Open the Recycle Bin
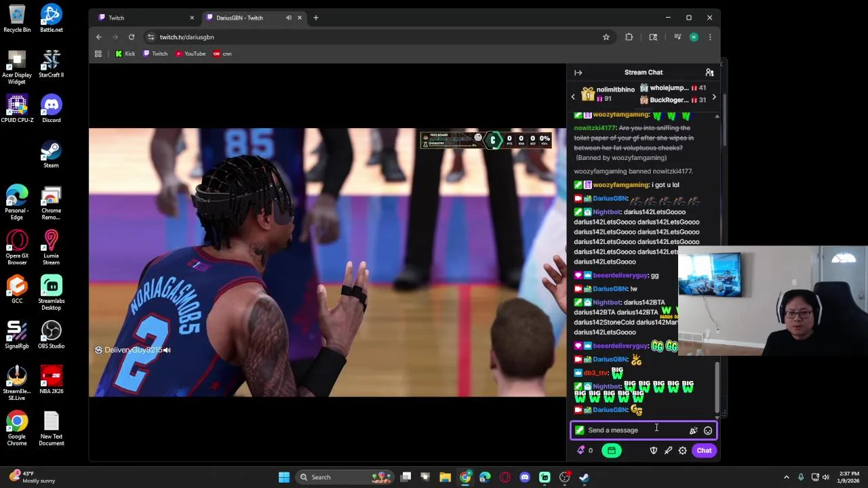 coord(17,18)
